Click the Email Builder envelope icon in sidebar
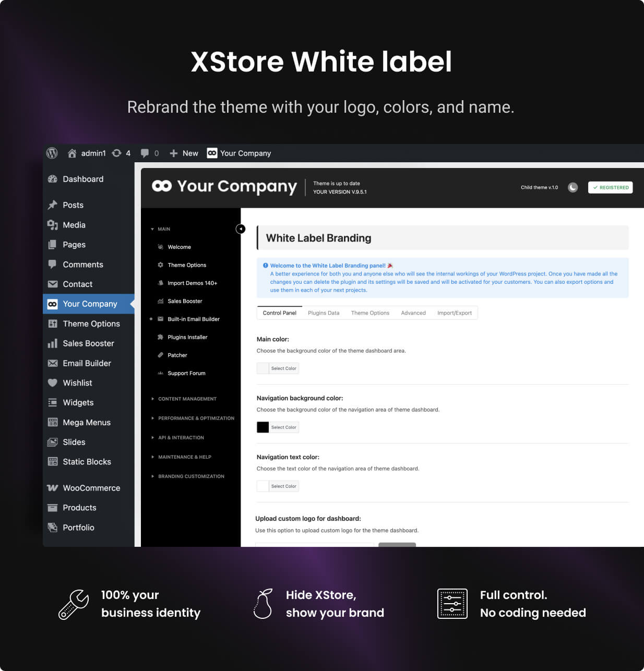 click(53, 363)
